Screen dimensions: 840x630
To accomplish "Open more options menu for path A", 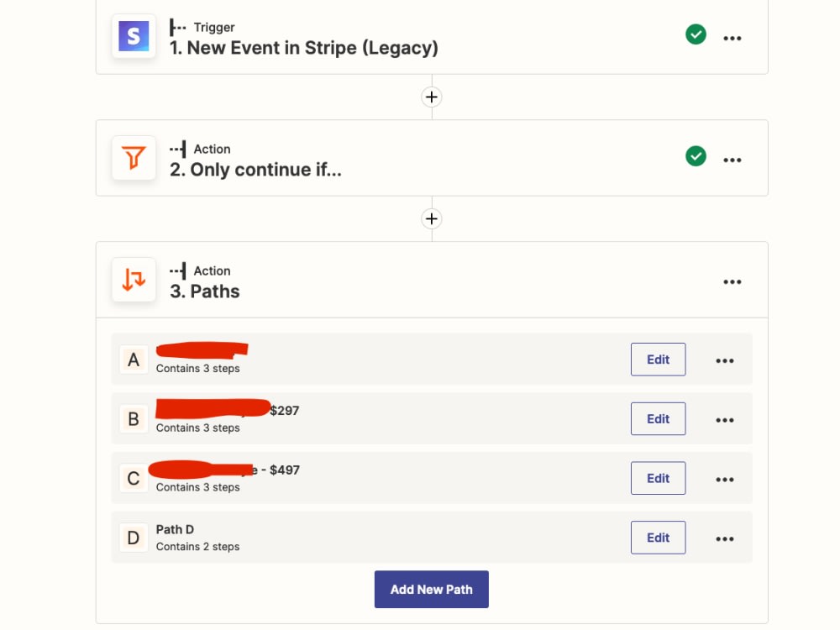I will (724, 360).
